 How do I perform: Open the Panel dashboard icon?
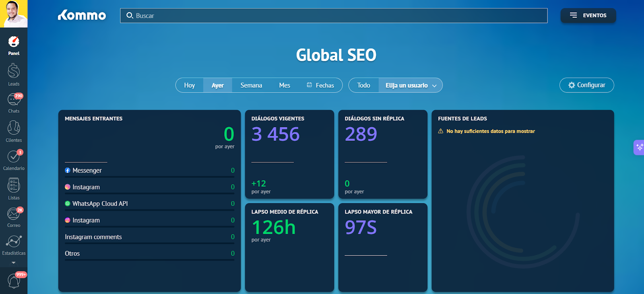(14, 42)
